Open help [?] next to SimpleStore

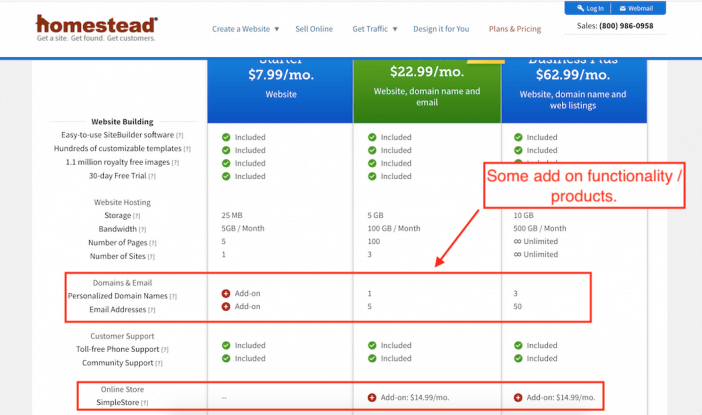point(145,403)
